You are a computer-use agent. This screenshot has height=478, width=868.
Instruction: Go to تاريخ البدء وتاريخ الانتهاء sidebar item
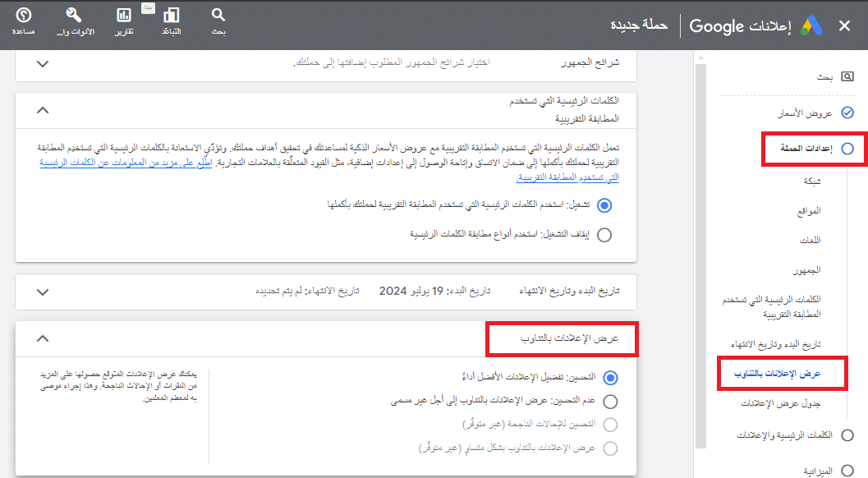point(775,344)
